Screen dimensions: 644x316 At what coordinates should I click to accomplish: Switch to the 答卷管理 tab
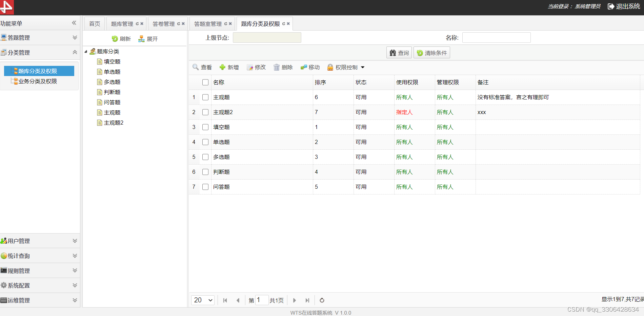[163, 24]
